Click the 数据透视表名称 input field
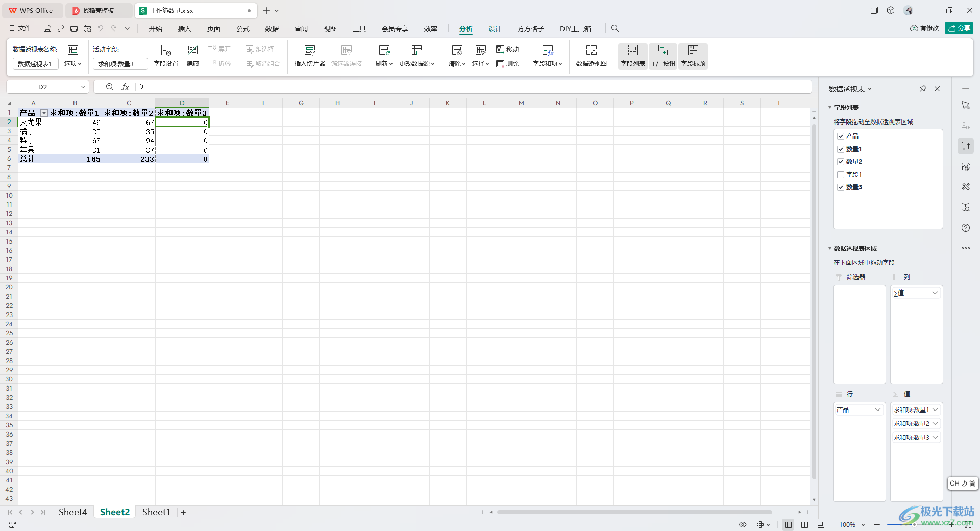This screenshot has width=980, height=531. (36, 64)
